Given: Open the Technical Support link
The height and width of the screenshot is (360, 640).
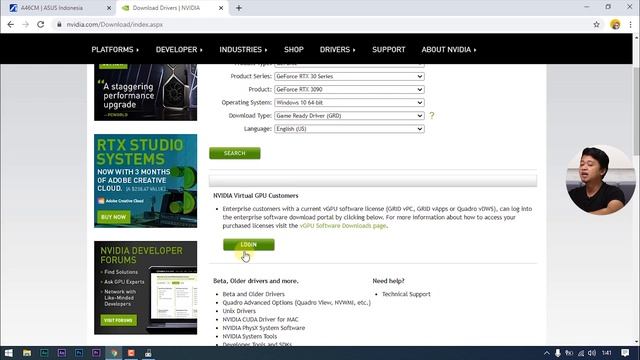Looking at the screenshot, I should [406, 294].
